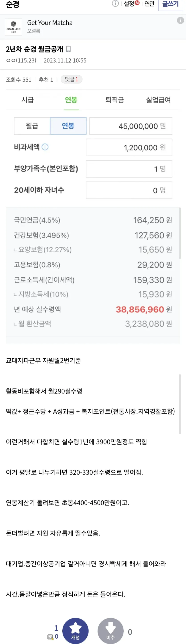Click the gallery info icon beside 설정
This screenshot has width=186, height=644.
click(x=115, y=4)
